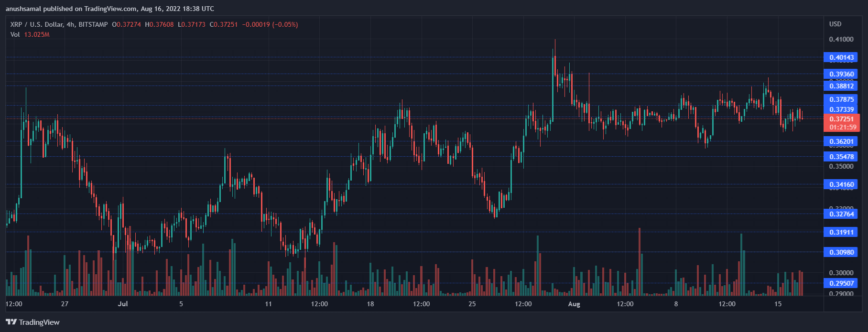Viewport: 868px width, 332px height.
Task: Select the 0.34160 price level label
Action: (x=841, y=184)
